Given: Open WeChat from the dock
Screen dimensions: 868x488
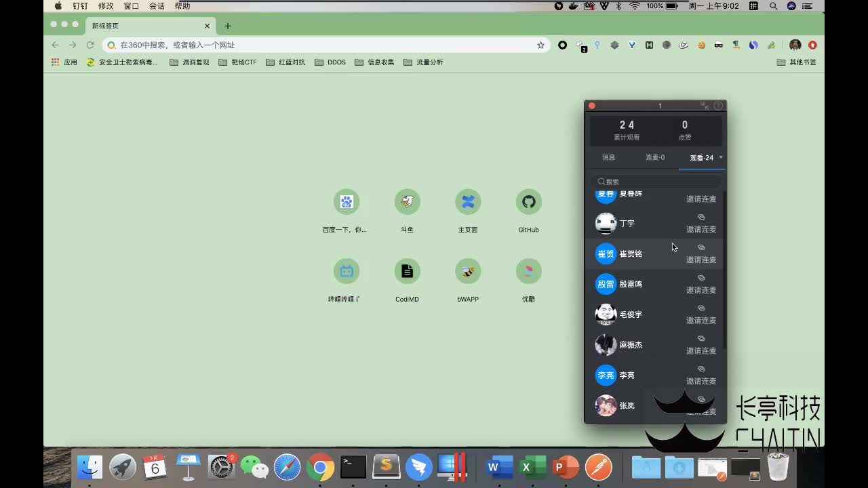Looking at the screenshot, I should (x=254, y=467).
